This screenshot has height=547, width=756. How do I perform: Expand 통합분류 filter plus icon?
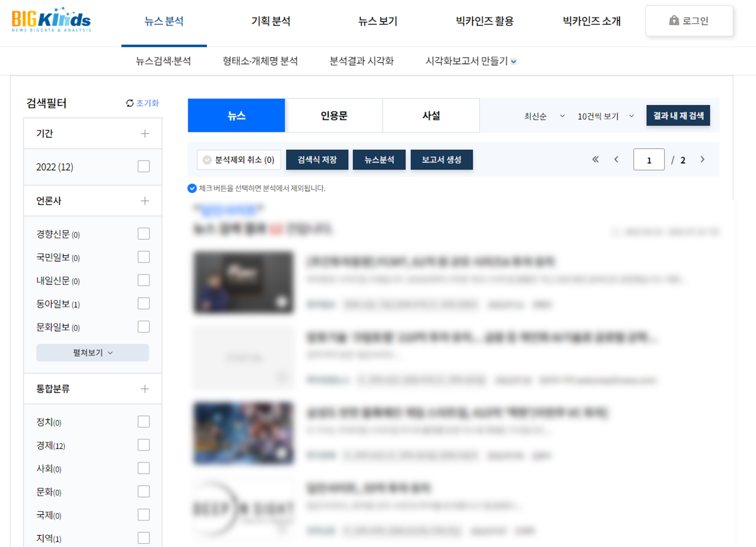145,389
